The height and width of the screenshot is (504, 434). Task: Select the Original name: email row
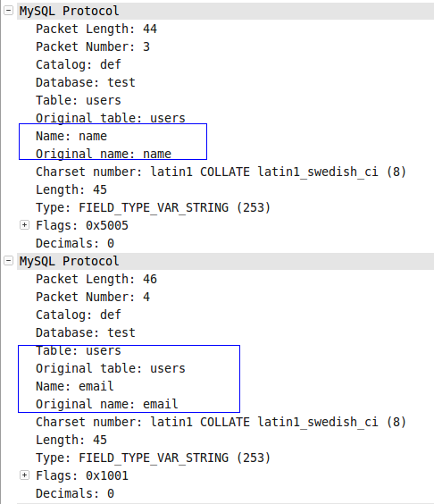[x=107, y=404]
